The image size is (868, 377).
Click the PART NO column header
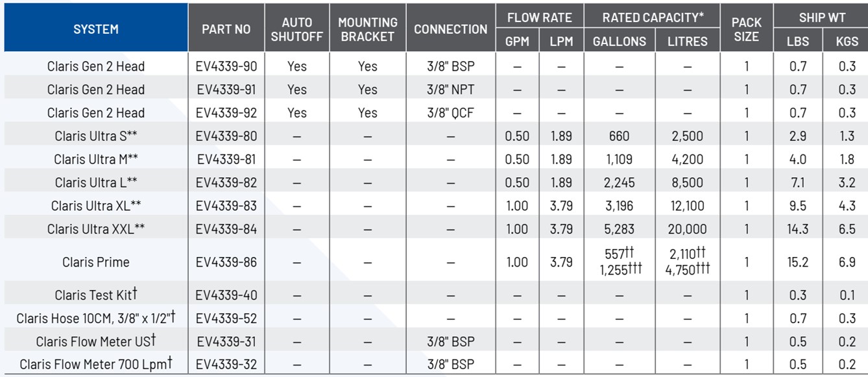click(226, 29)
